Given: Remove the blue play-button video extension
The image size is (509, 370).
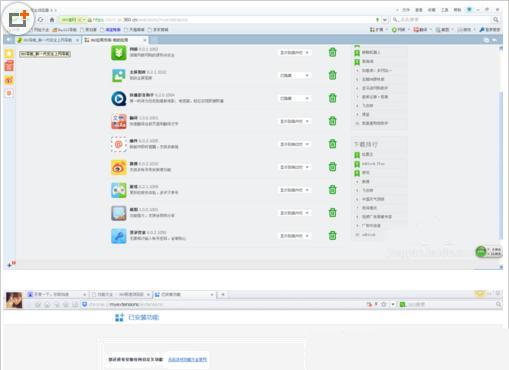Looking at the screenshot, I should [332, 98].
